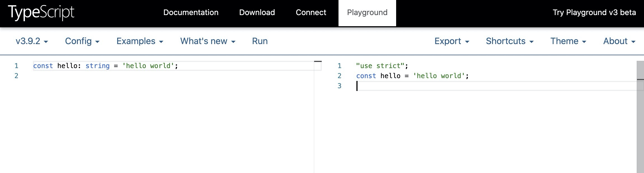
Task: Expand the What's new menu
Action: pyautogui.click(x=208, y=41)
